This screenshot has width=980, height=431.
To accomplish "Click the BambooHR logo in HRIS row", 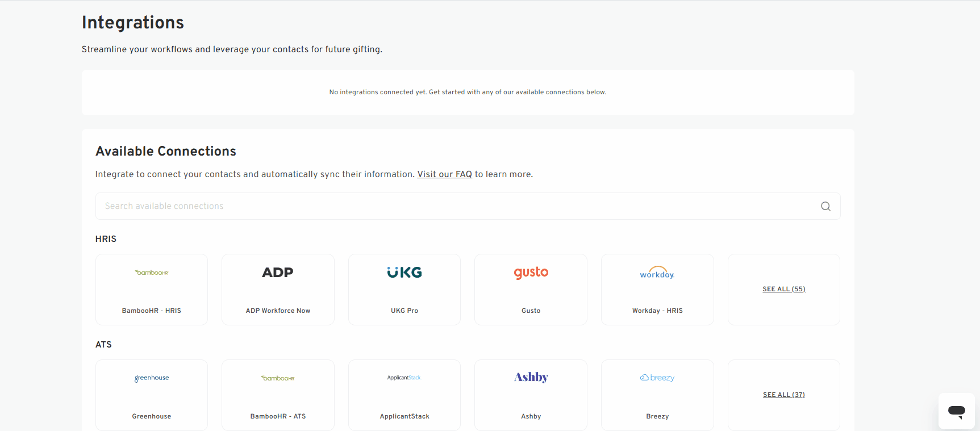I will 152,273.
